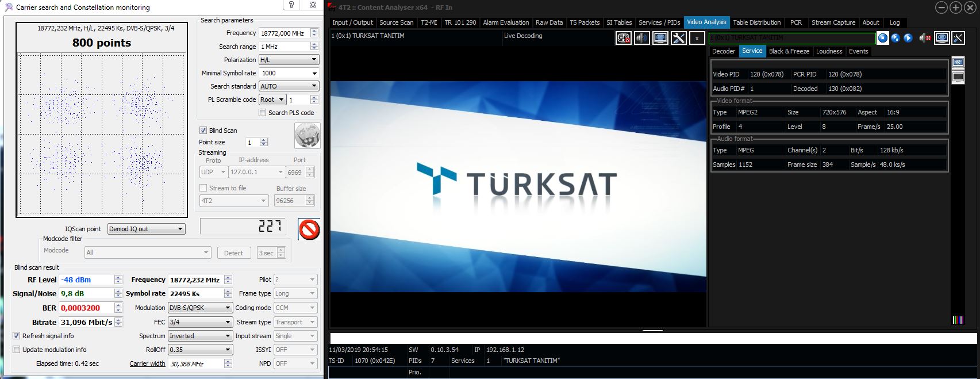Click the color bars icon bottom right
Screen dimensions: 980x379
click(958, 320)
